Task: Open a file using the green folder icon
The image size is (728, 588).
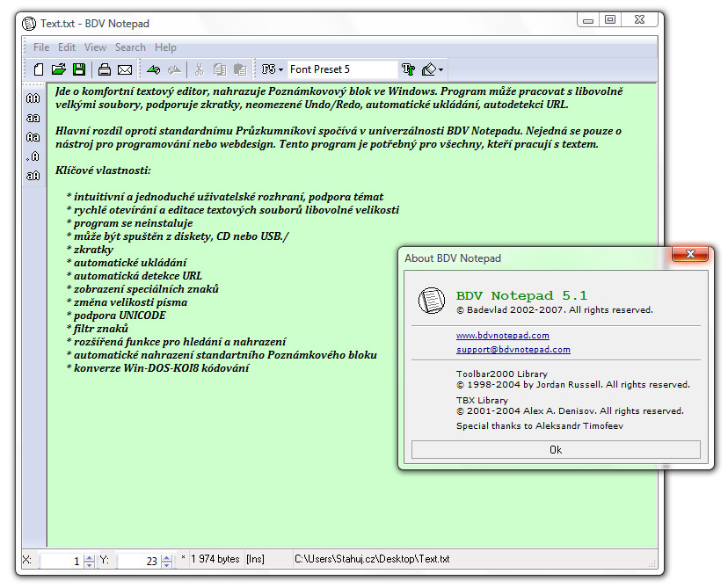Action: click(59, 69)
